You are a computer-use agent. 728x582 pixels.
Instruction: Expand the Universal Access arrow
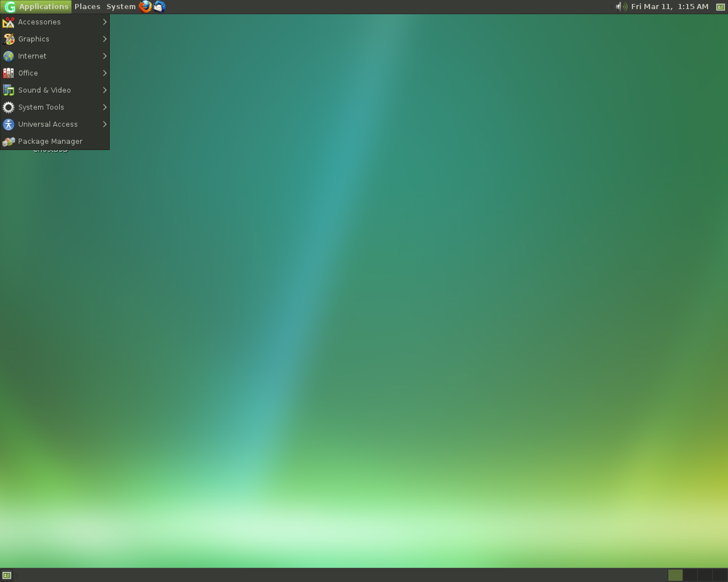coord(105,124)
